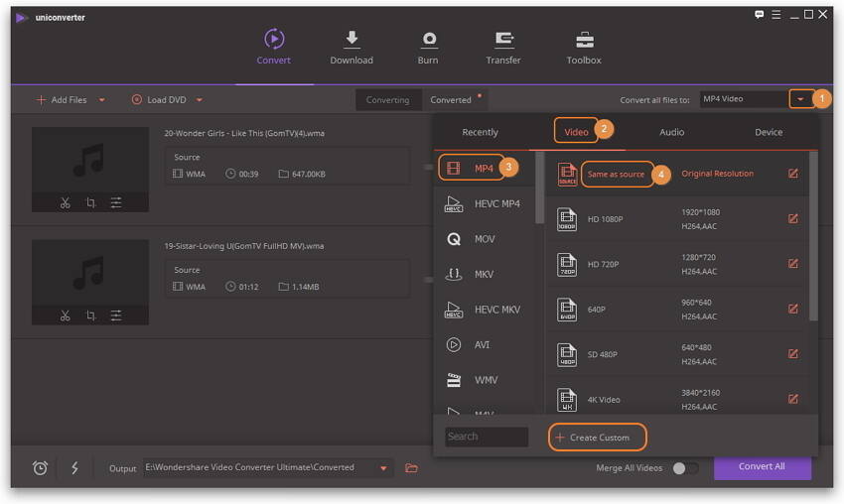Click crop icon for Wonder Girls file
This screenshot has height=504, width=844.
pos(91,202)
